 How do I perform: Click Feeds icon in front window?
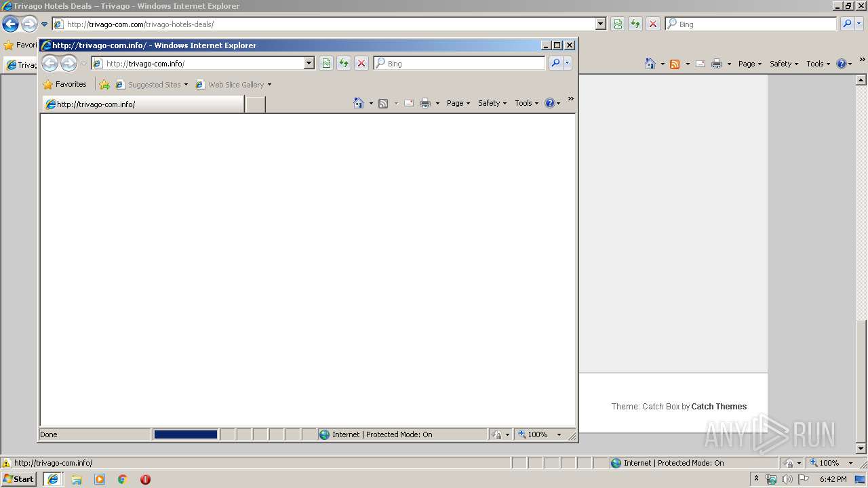click(x=383, y=103)
